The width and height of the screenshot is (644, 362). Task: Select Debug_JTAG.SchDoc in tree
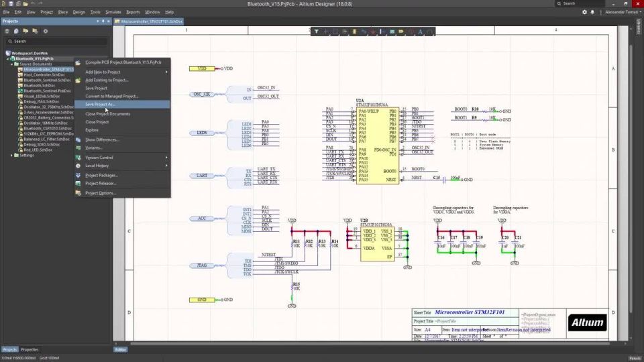pyautogui.click(x=41, y=101)
